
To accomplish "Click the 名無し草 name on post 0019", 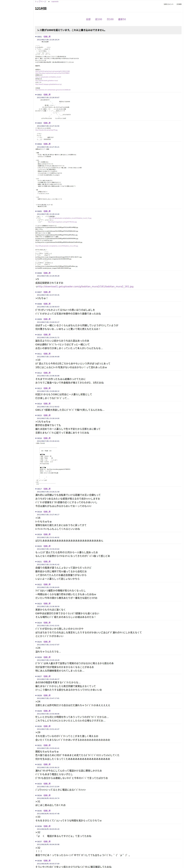I will coord(47,534).
